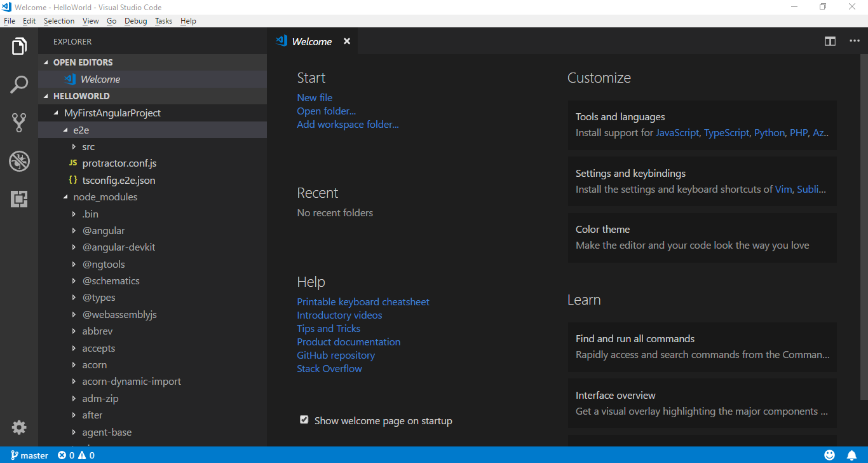Viewport: 868px width, 463px height.
Task: Open the GitHub repository link
Action: tap(336, 355)
